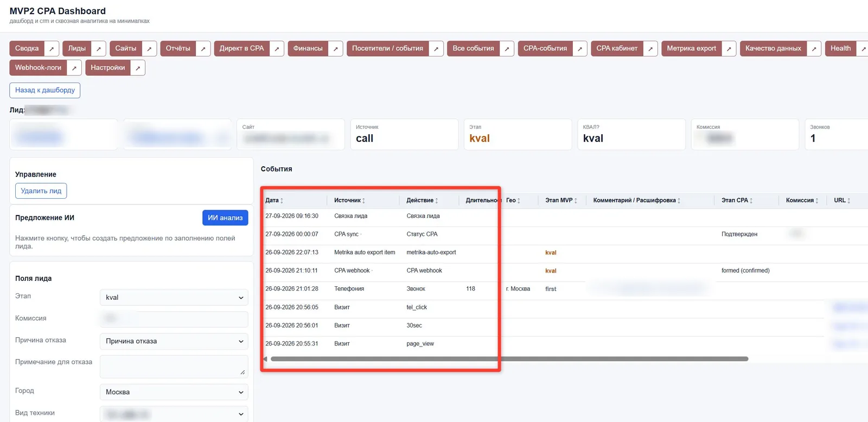Open Сводка in new tab via arrow icon
868x422 pixels.
52,48
